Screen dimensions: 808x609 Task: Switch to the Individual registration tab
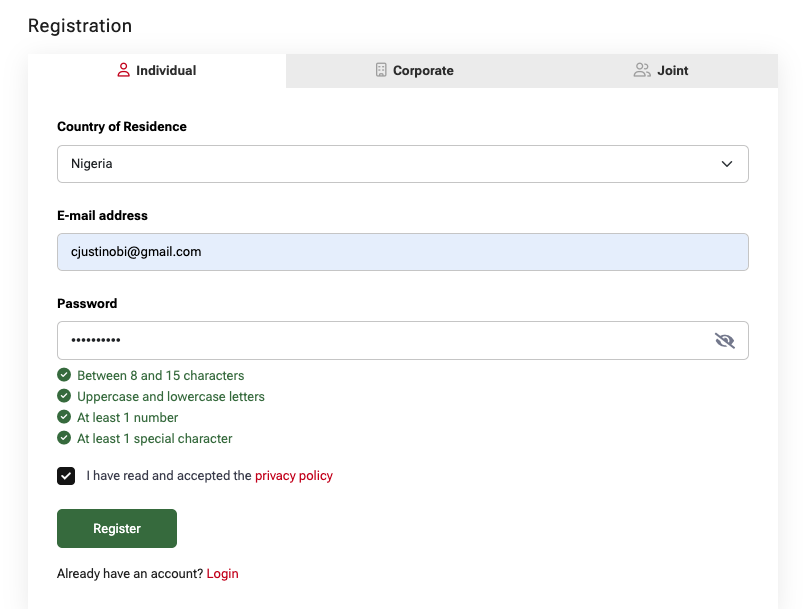click(x=157, y=71)
